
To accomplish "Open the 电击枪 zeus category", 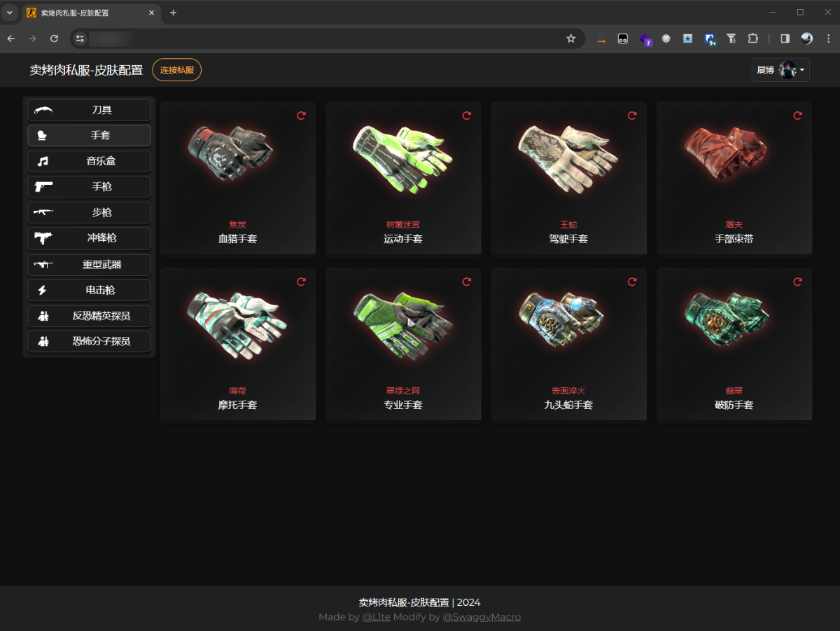I will 89,290.
